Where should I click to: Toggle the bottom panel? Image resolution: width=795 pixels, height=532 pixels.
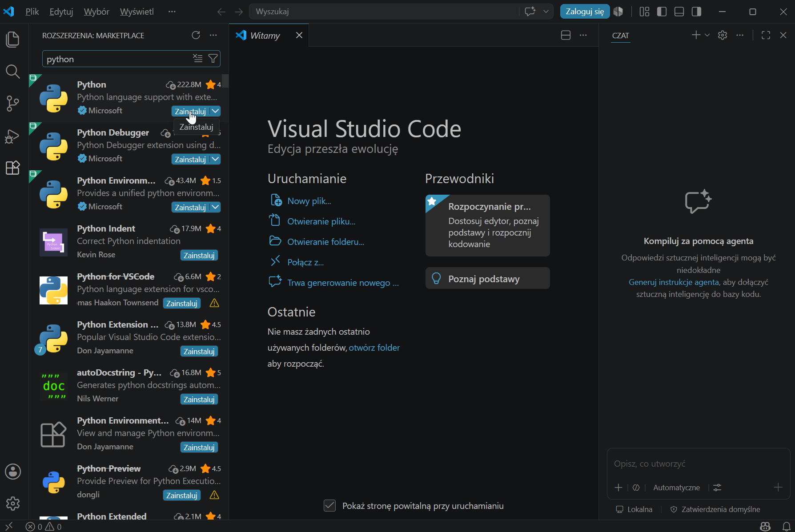[x=679, y=12]
